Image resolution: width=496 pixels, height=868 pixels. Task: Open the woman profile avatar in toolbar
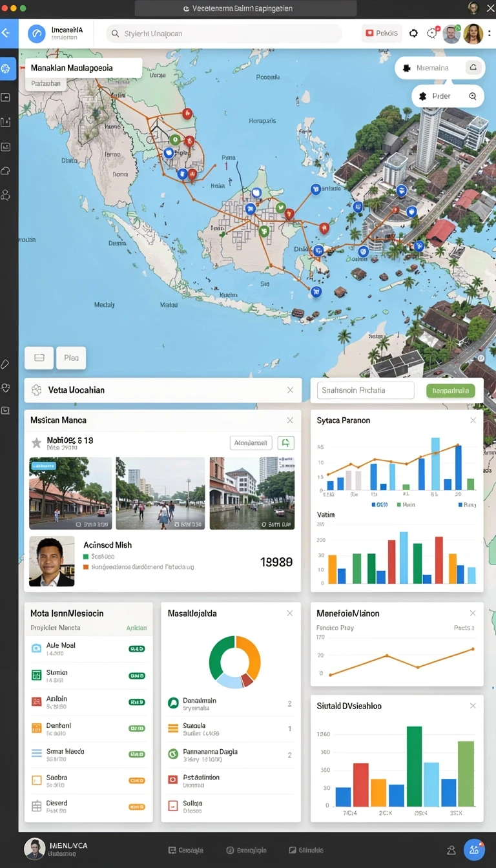[473, 34]
